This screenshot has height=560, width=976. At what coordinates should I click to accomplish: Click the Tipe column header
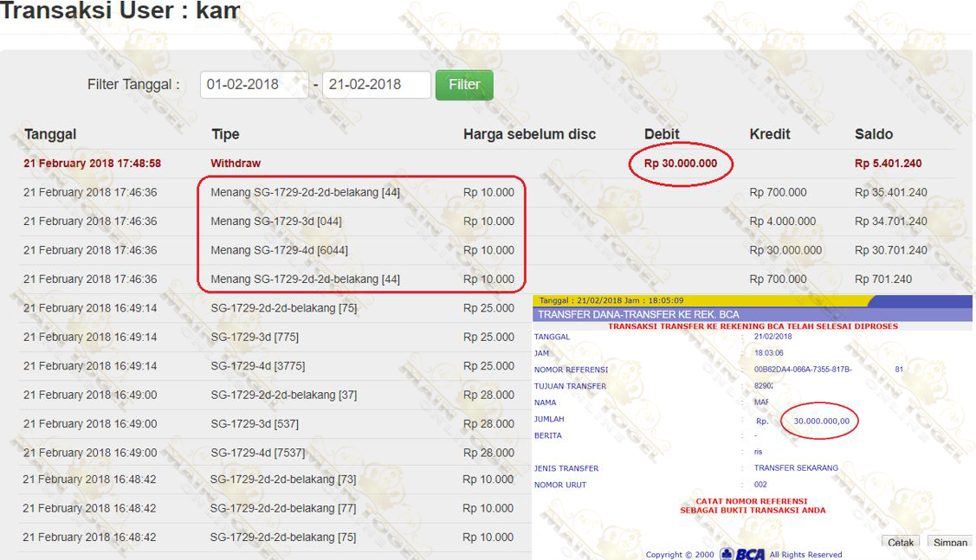point(225,134)
